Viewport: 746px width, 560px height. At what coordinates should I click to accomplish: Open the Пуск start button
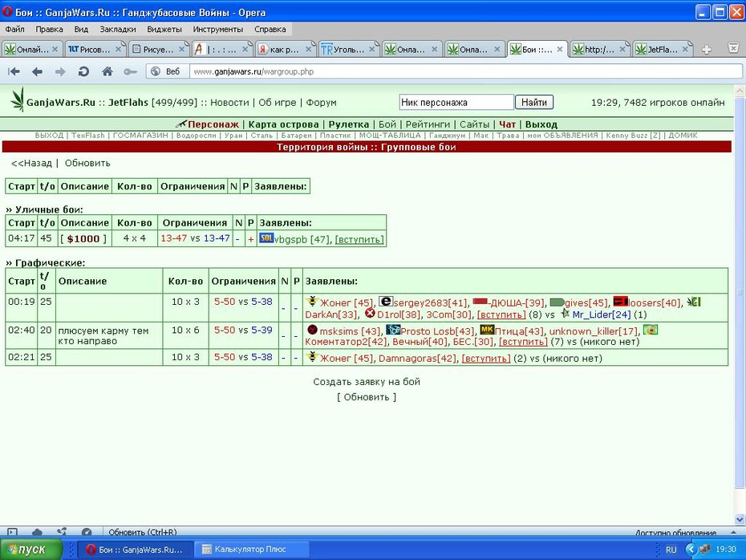31,549
